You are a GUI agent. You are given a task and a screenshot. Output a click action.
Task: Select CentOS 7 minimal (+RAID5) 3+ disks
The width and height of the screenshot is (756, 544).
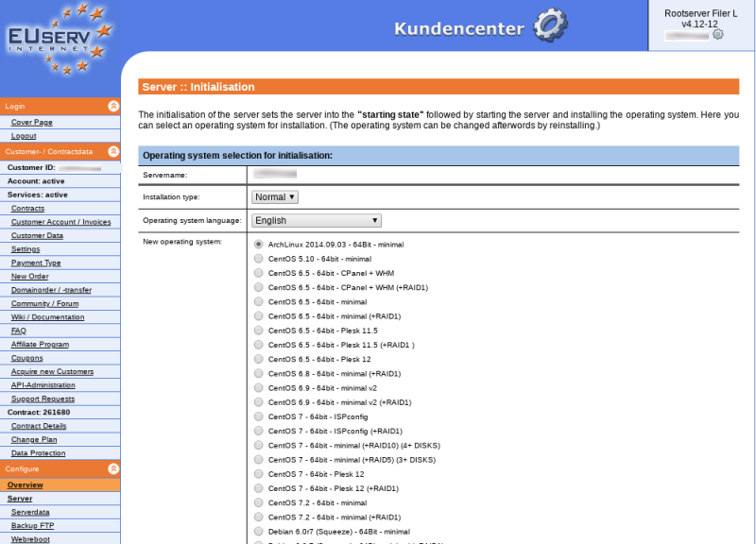coord(258,460)
